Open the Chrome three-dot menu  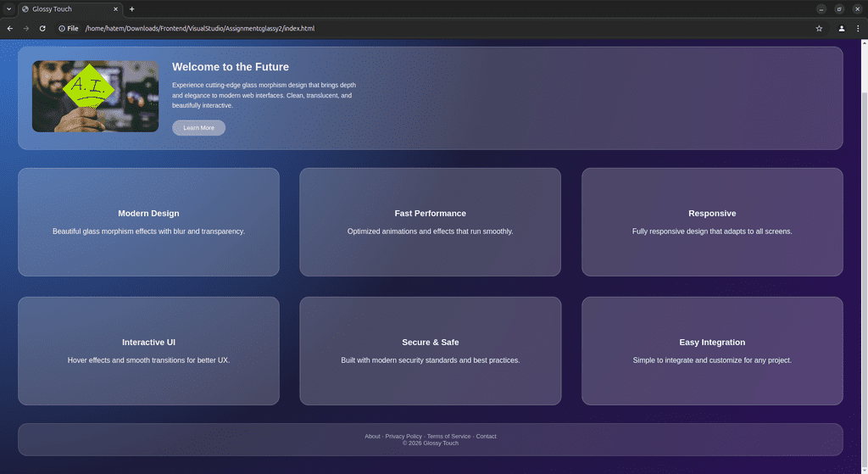point(858,28)
